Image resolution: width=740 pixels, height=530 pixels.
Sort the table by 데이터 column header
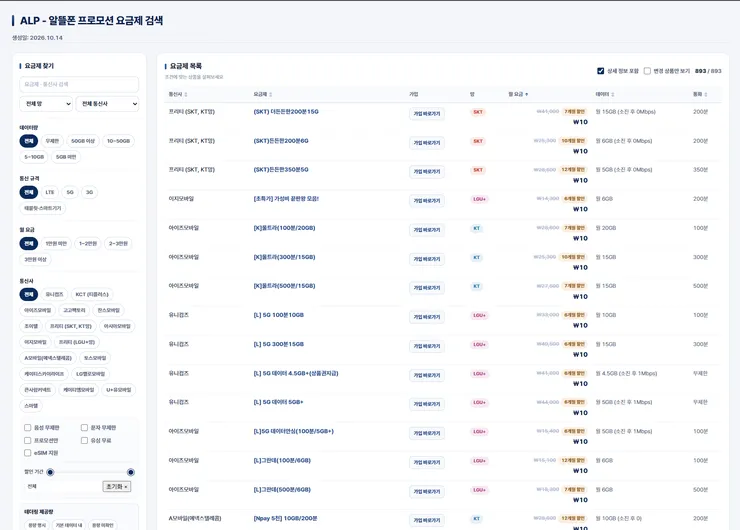coord(605,94)
